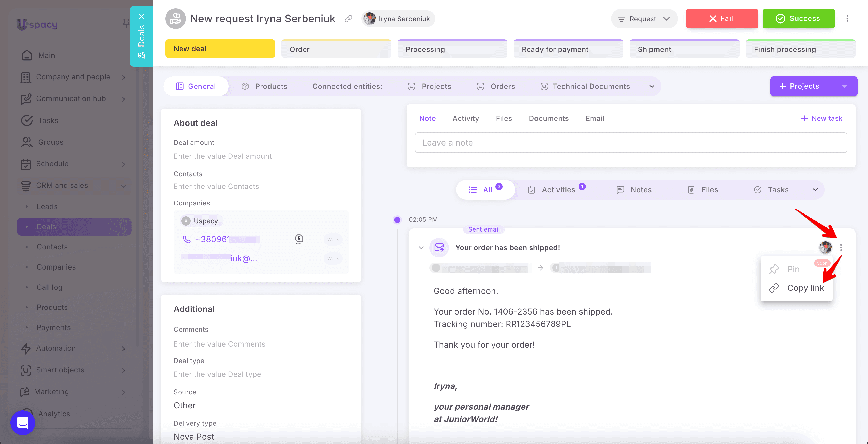Click the masked email address link
This screenshot has width=868, height=444.
click(219, 258)
